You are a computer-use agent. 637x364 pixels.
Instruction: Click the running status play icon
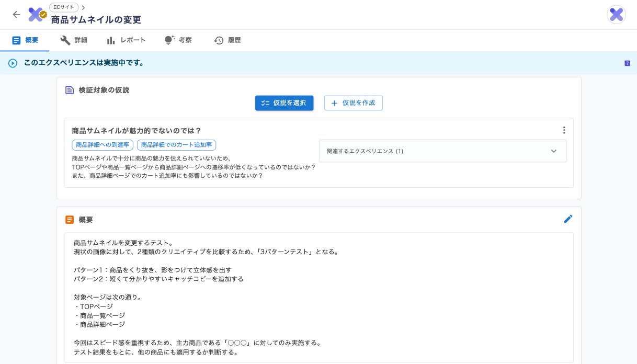pos(13,63)
